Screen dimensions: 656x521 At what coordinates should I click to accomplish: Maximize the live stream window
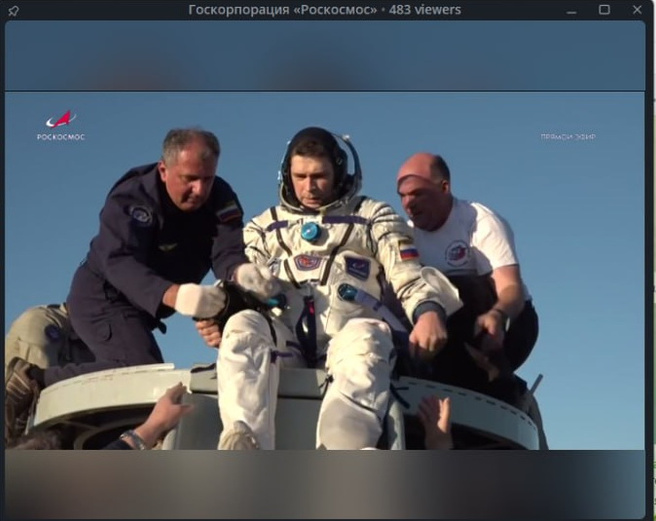pyautogui.click(x=604, y=10)
